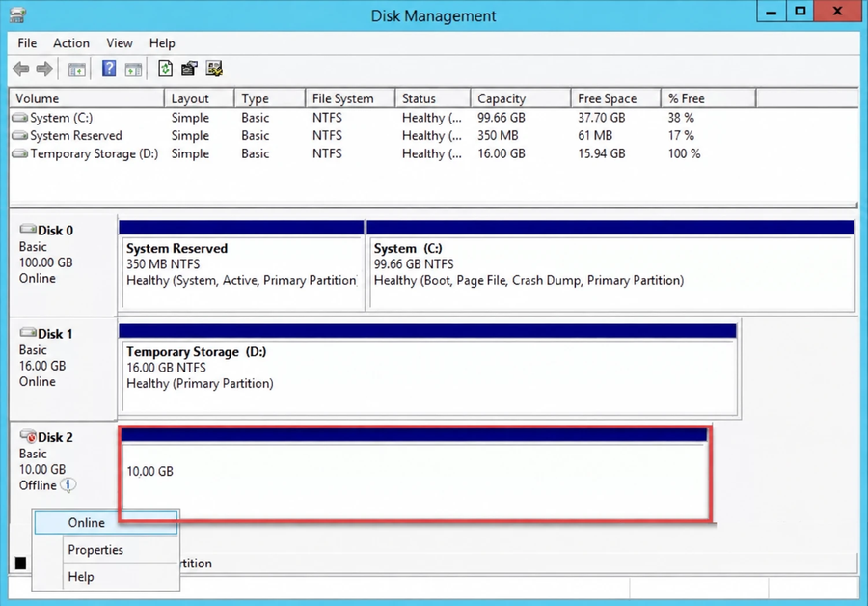Open the view Settings toolbar icon with checkmark
Image resolution: width=868 pixels, height=606 pixels.
214,69
